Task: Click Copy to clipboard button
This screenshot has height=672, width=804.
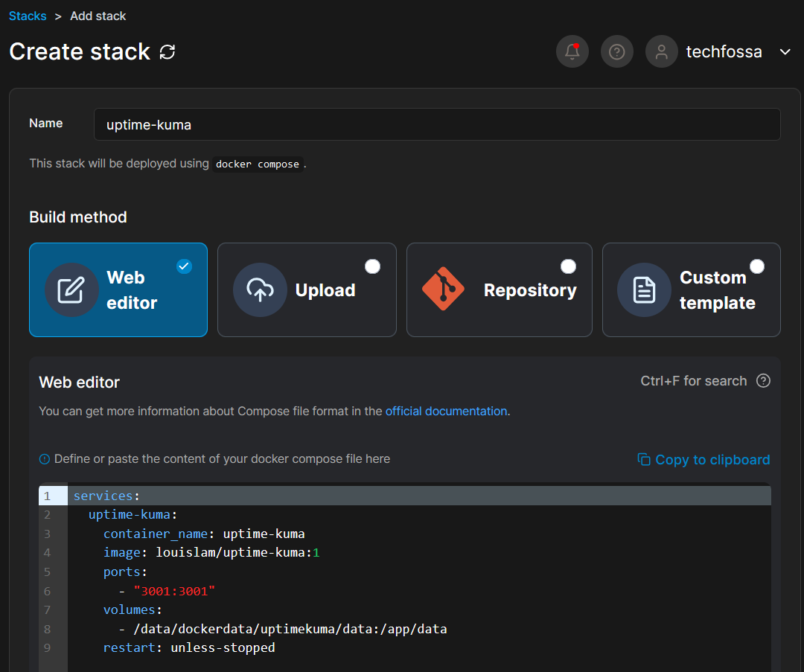Action: pos(703,460)
